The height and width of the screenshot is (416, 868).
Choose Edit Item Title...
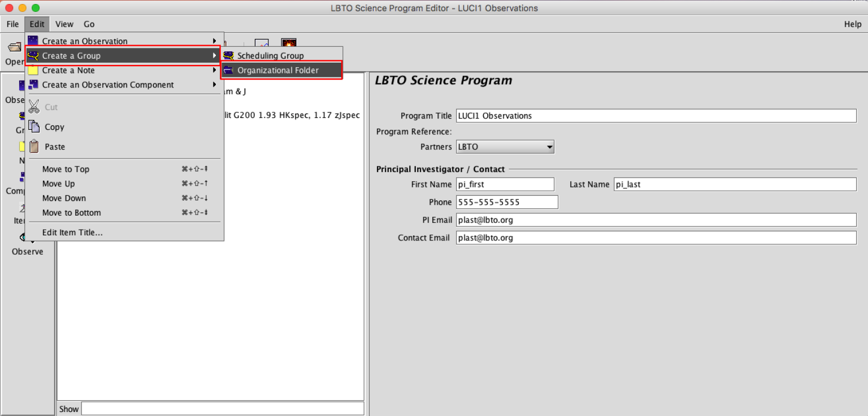[x=124, y=233]
